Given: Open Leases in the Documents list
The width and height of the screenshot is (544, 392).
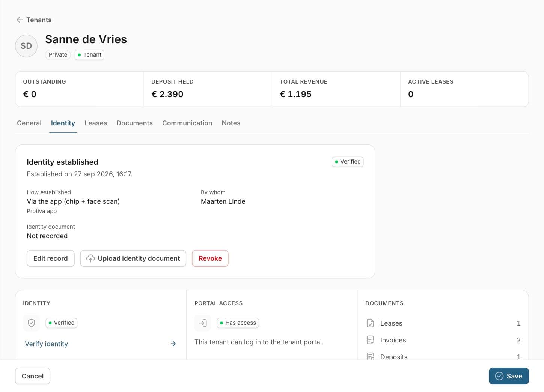Looking at the screenshot, I should click(x=443, y=323).
